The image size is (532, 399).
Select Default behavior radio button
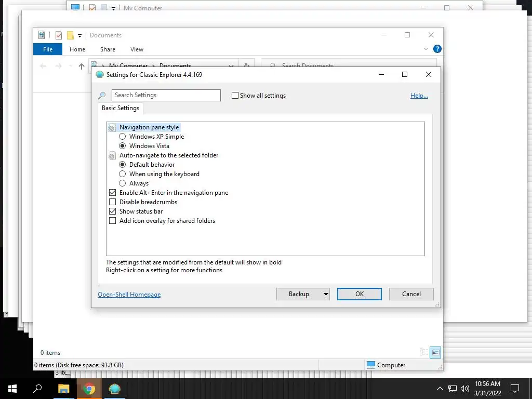[x=123, y=165]
